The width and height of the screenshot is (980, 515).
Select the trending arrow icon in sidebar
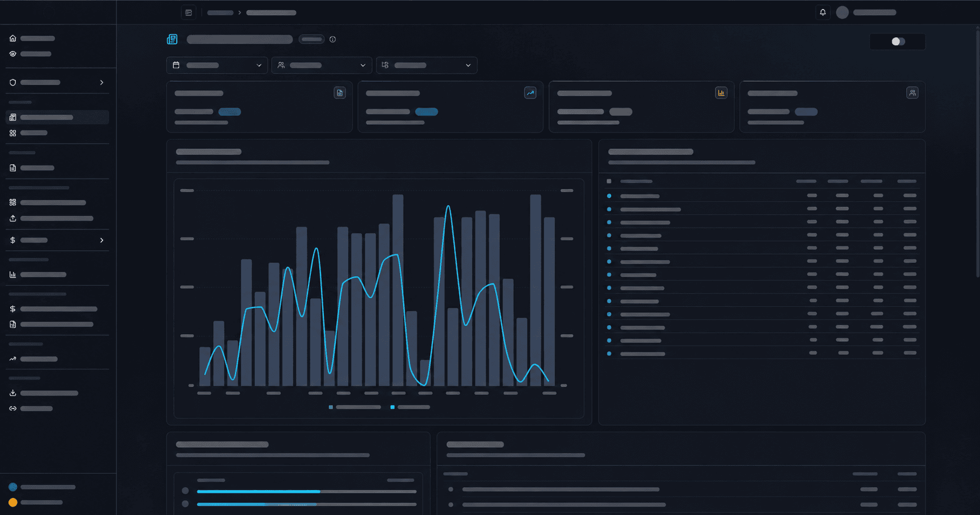[13, 359]
